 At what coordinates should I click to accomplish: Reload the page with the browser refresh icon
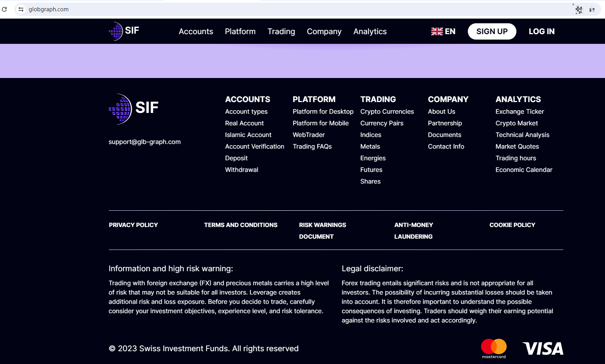5,9
